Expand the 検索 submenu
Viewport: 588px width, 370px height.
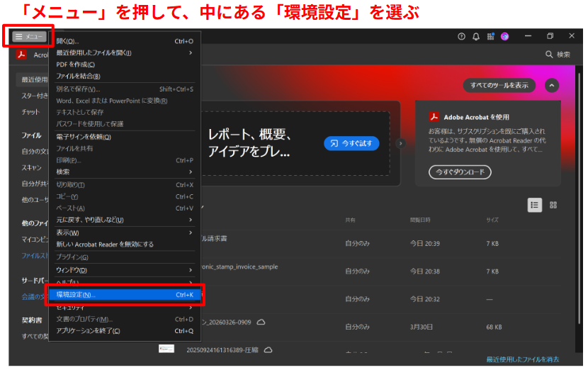coord(125,172)
